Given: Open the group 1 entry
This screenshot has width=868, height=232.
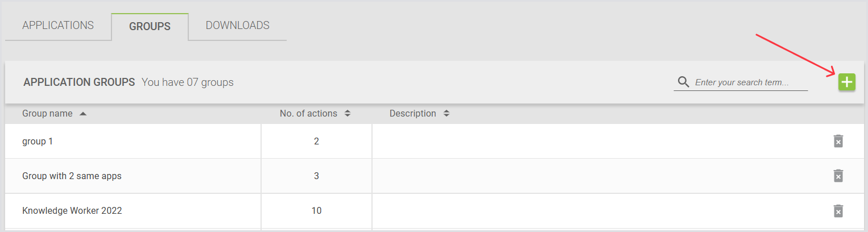Looking at the screenshot, I should coord(38,141).
